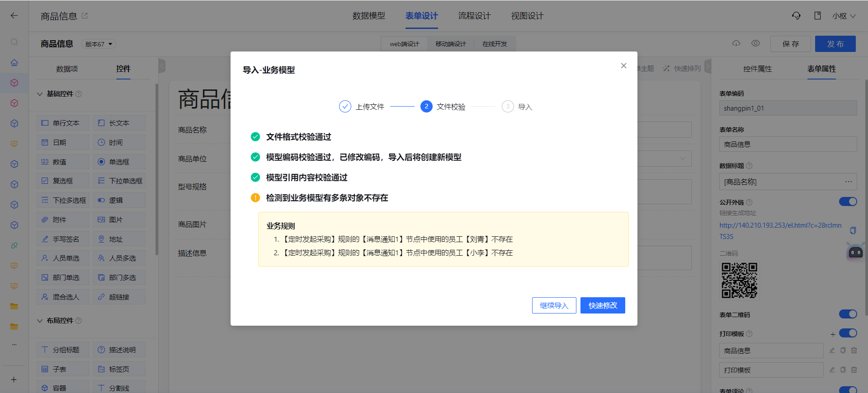Copy the public link URL icon
This screenshot has height=393, width=868.
(x=853, y=230)
